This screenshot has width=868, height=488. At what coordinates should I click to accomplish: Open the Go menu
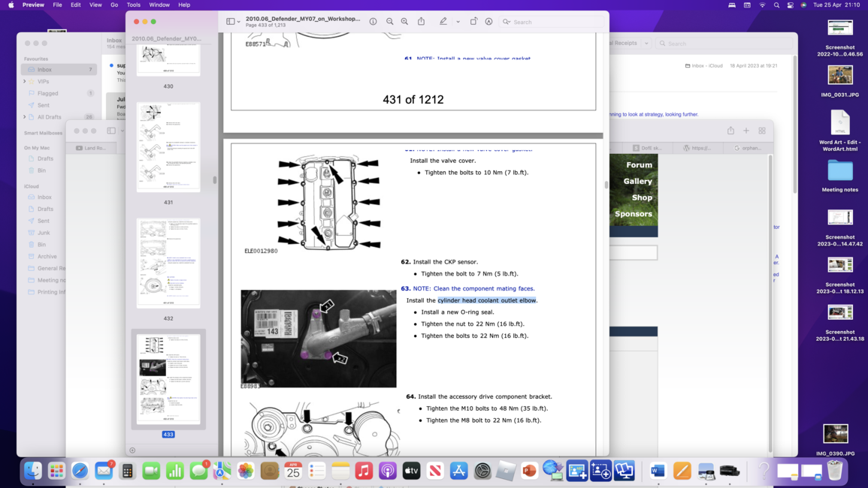pyautogui.click(x=114, y=5)
